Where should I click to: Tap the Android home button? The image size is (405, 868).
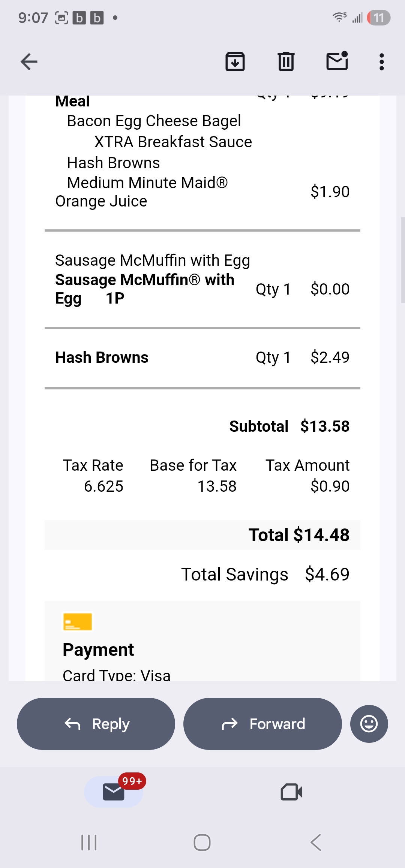[x=202, y=843]
